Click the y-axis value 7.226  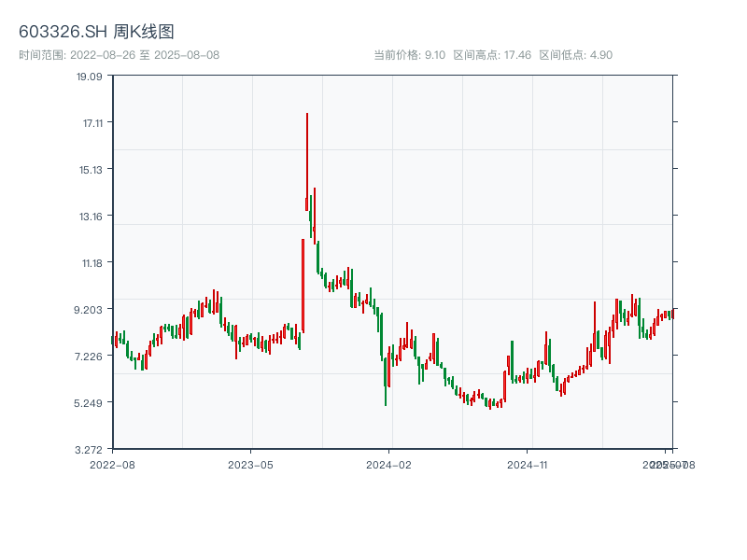[x=88, y=357]
